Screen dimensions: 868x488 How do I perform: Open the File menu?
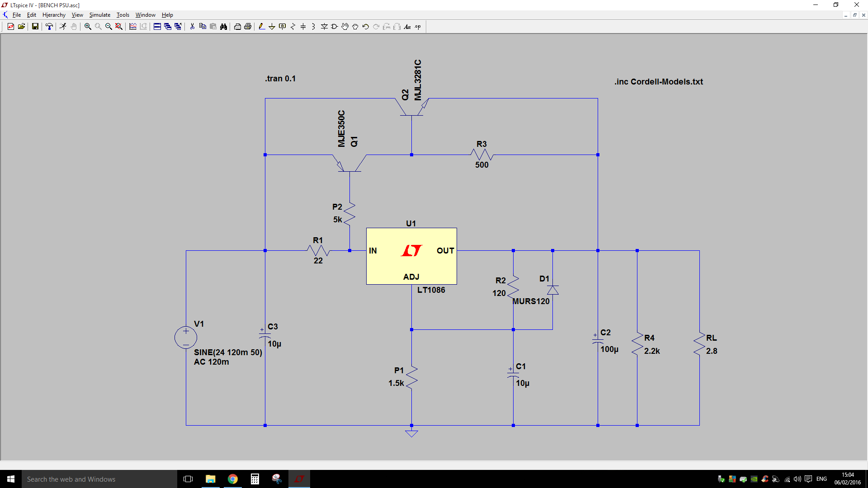click(17, 15)
